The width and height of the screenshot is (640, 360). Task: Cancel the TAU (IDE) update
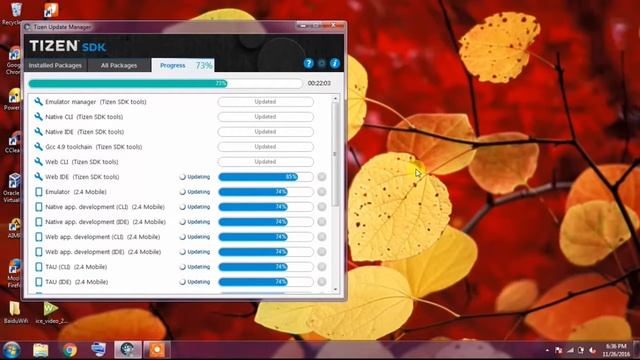click(x=322, y=282)
